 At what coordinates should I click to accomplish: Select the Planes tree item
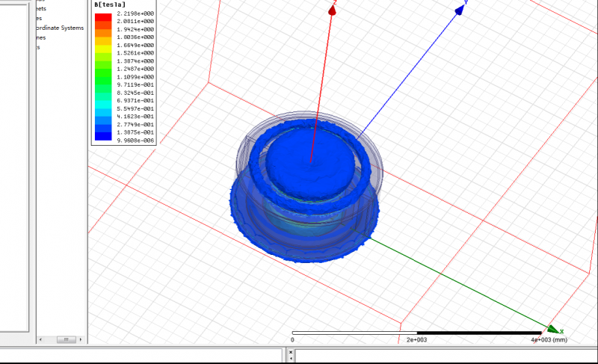pos(40,37)
